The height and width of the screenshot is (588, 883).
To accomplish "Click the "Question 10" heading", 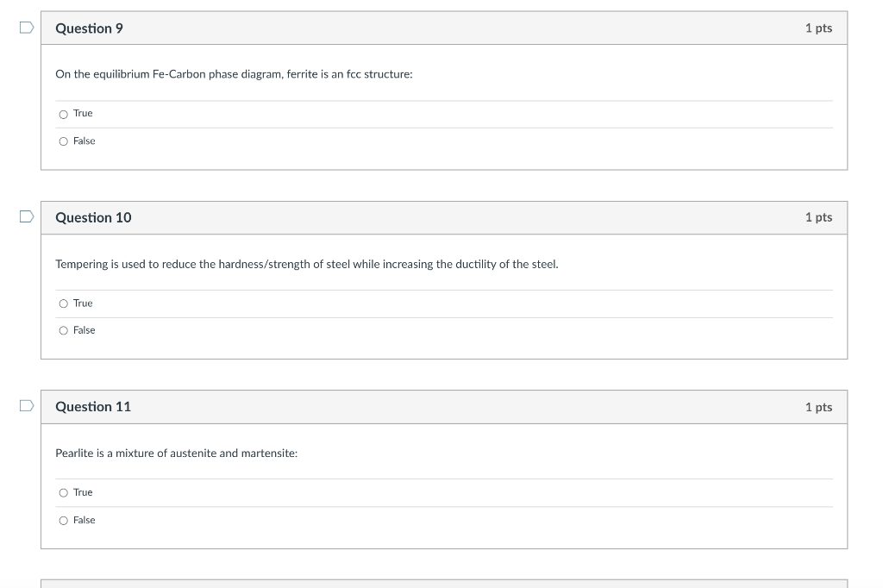I will (x=93, y=217).
